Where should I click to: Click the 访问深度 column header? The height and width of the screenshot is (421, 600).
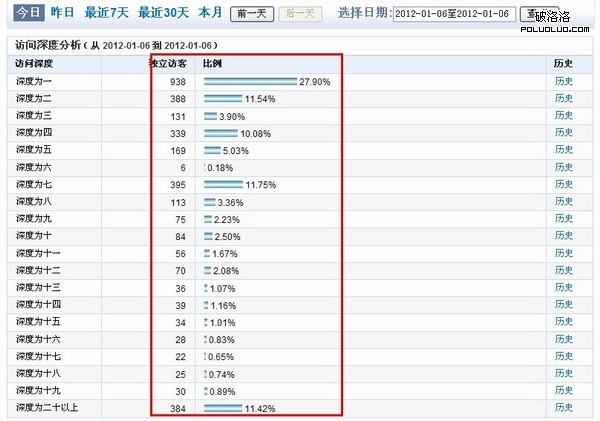point(32,64)
